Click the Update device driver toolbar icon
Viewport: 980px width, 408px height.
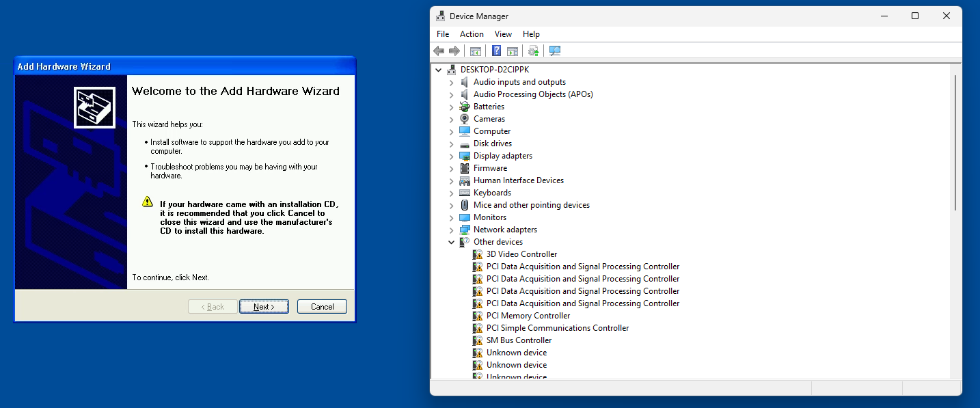click(534, 51)
